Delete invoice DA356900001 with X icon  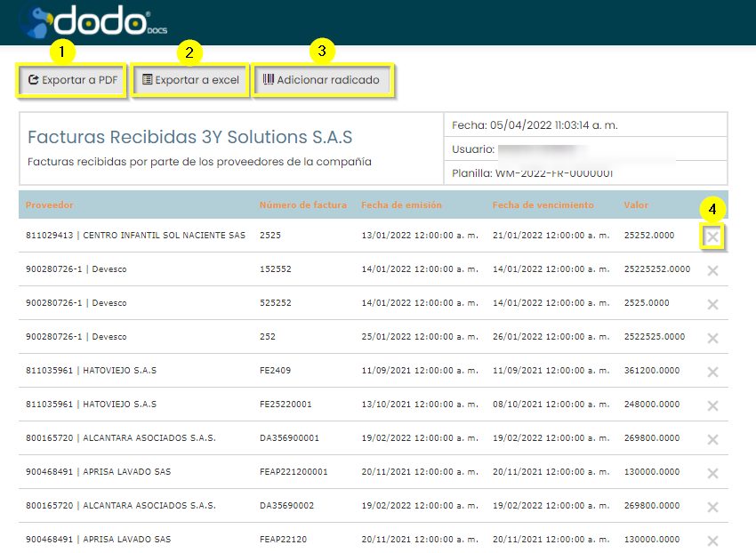(712, 439)
